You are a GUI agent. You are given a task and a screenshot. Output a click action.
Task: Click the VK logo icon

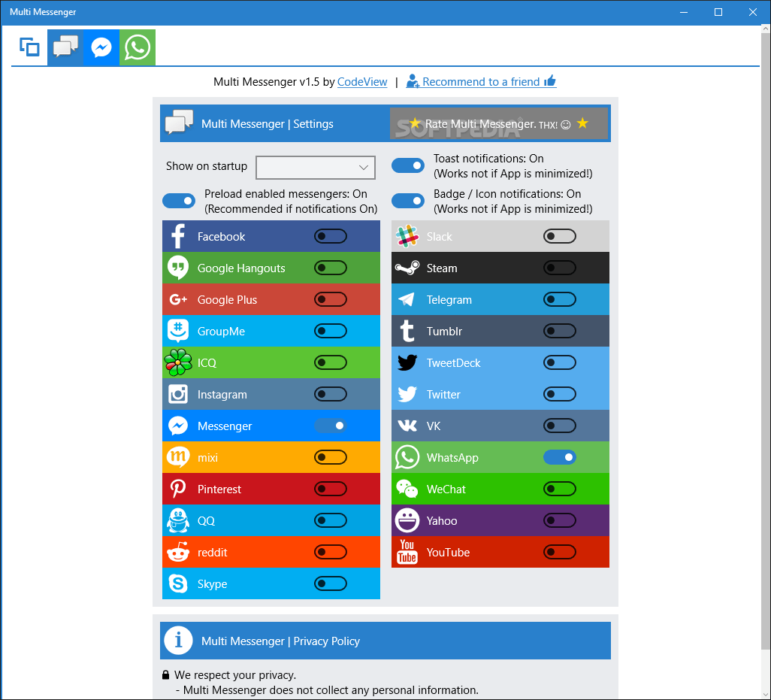pyautogui.click(x=407, y=426)
